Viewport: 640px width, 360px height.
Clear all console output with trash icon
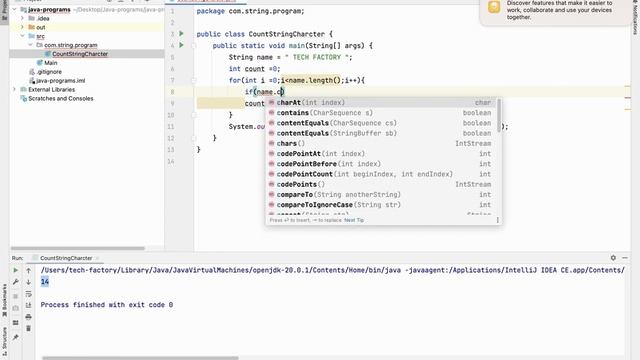pos(29,328)
